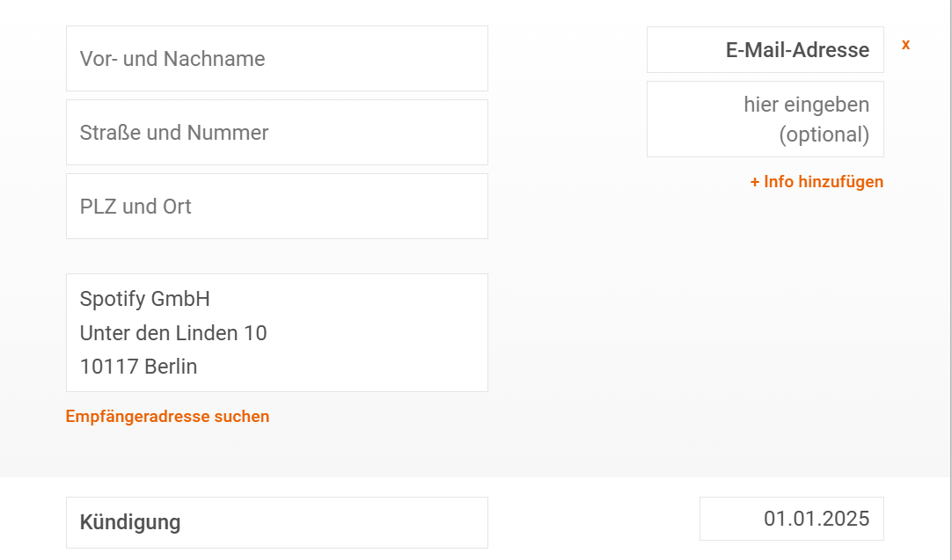
Task: Click the Empfängeradresse suchen link
Action: click(167, 416)
